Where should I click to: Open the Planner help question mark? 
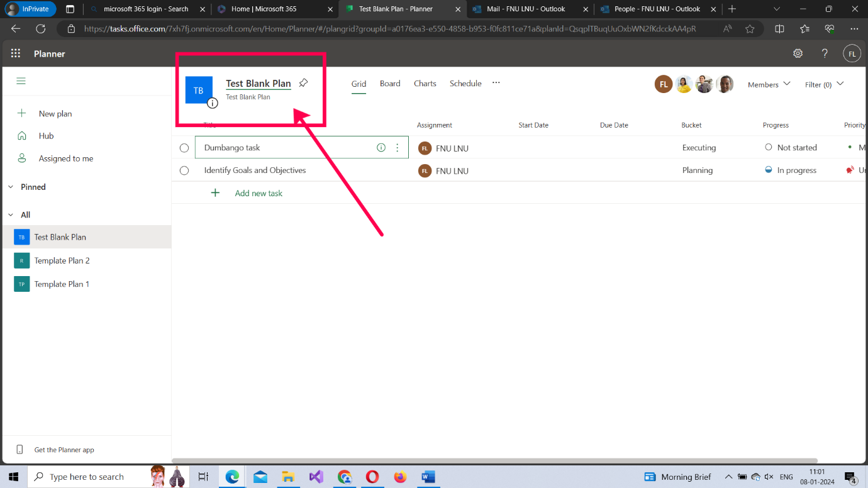(825, 53)
